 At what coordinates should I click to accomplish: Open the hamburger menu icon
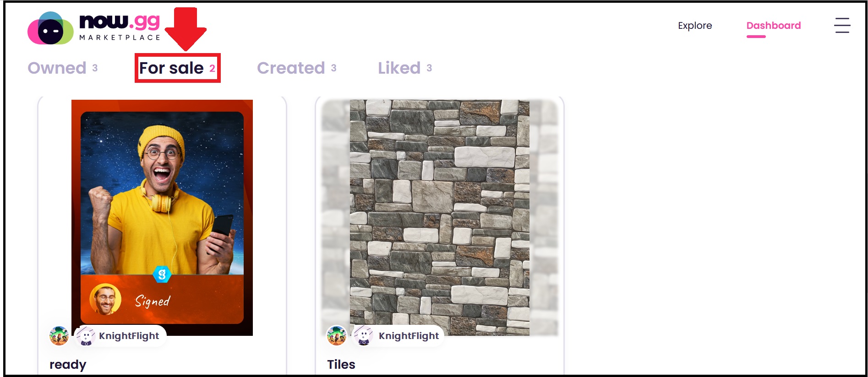(842, 26)
